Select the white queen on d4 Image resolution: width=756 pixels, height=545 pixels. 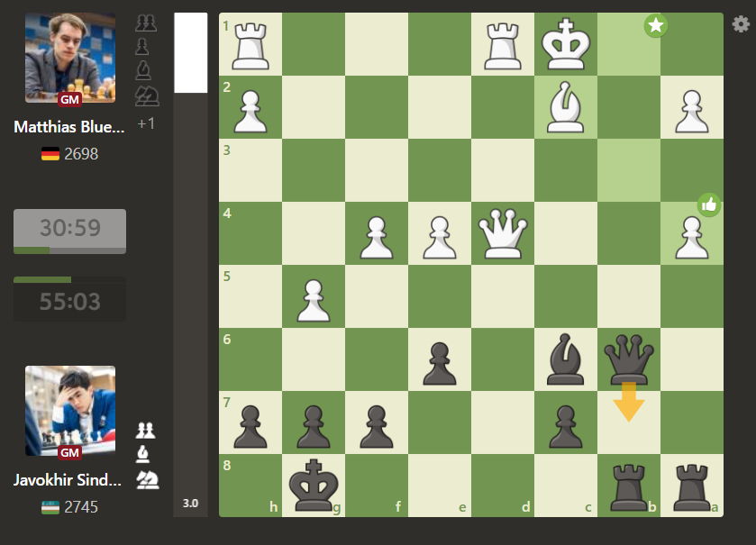503,233
